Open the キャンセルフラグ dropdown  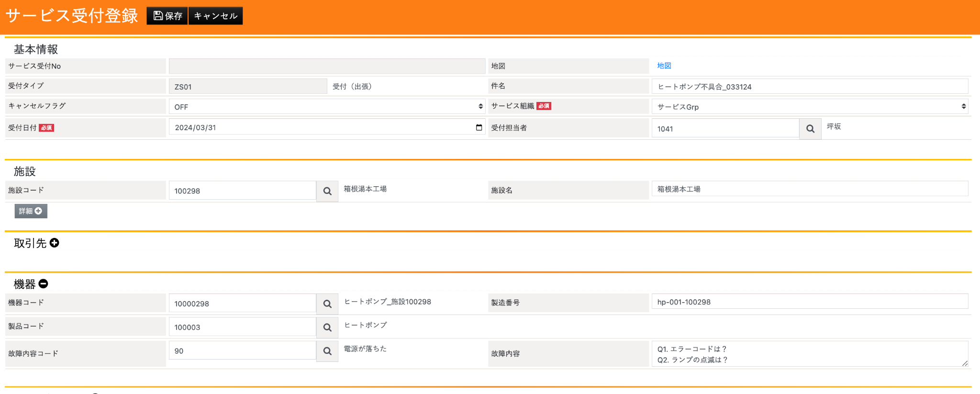click(327, 107)
